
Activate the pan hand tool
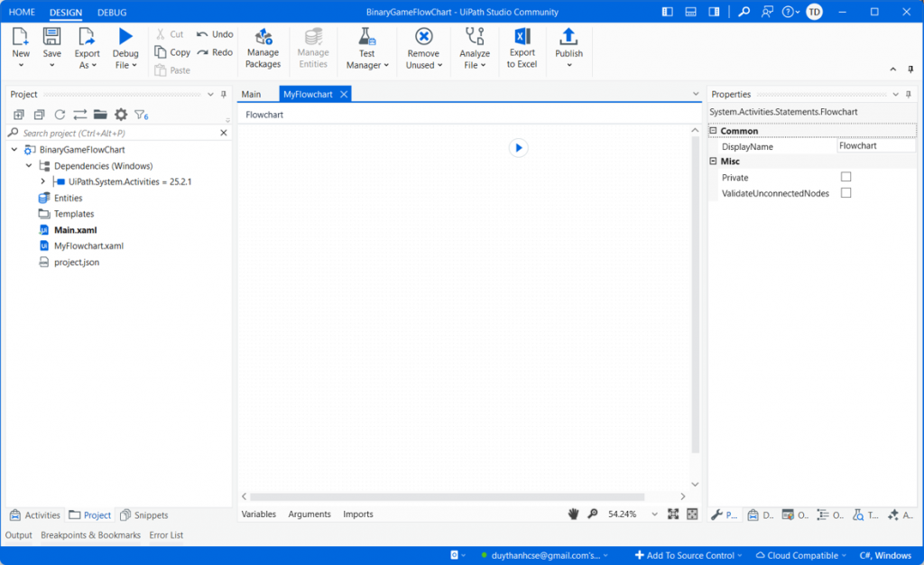point(573,514)
